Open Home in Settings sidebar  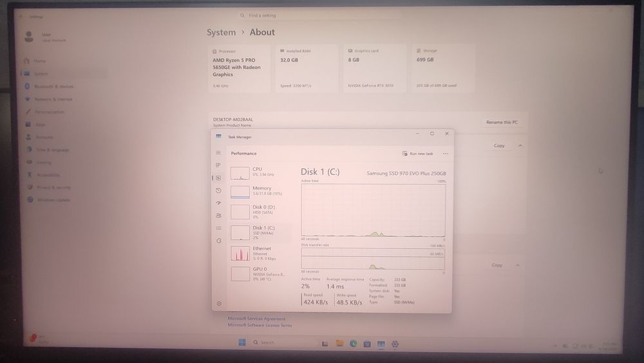click(x=64, y=61)
